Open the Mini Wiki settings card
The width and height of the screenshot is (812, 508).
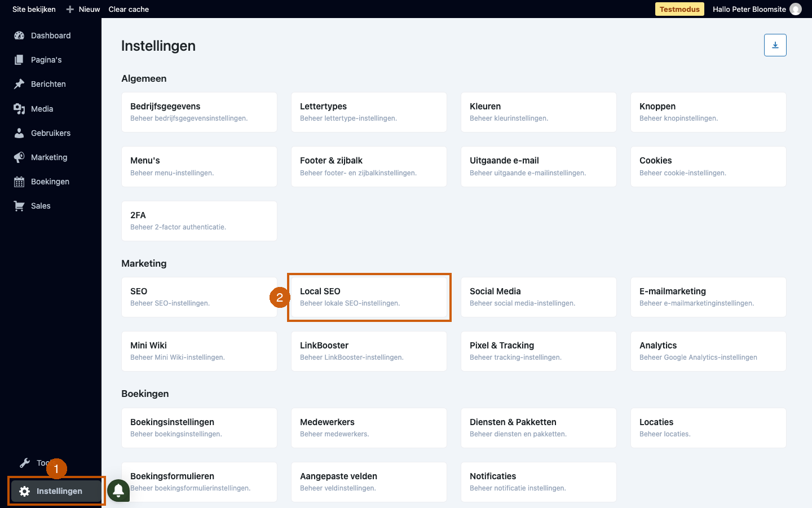coord(199,351)
